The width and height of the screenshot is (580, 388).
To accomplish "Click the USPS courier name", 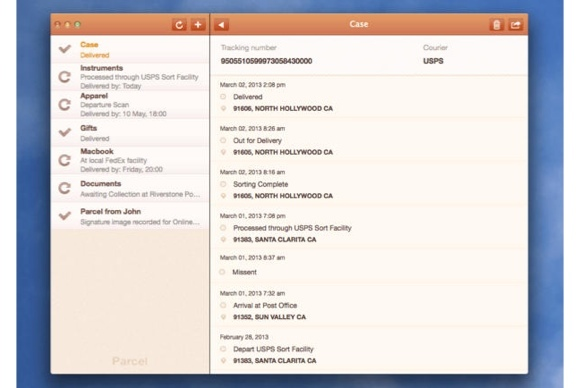I will click(433, 61).
